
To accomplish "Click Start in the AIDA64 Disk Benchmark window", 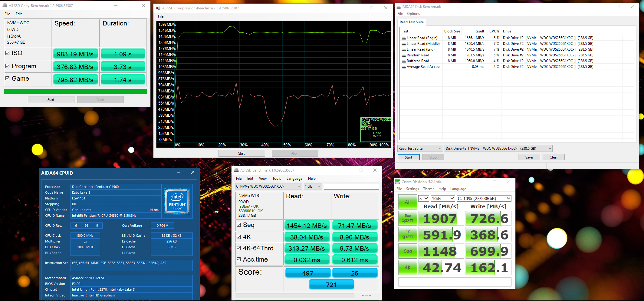I will pos(409,157).
